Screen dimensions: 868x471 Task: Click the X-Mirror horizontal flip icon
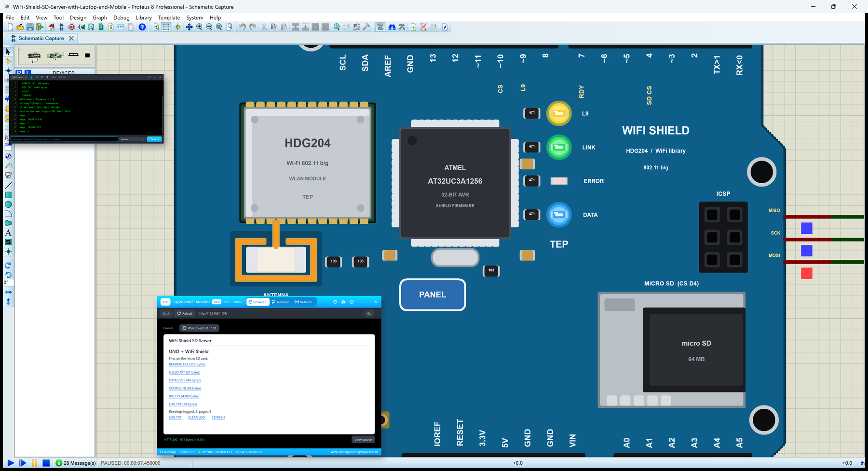[8, 292]
